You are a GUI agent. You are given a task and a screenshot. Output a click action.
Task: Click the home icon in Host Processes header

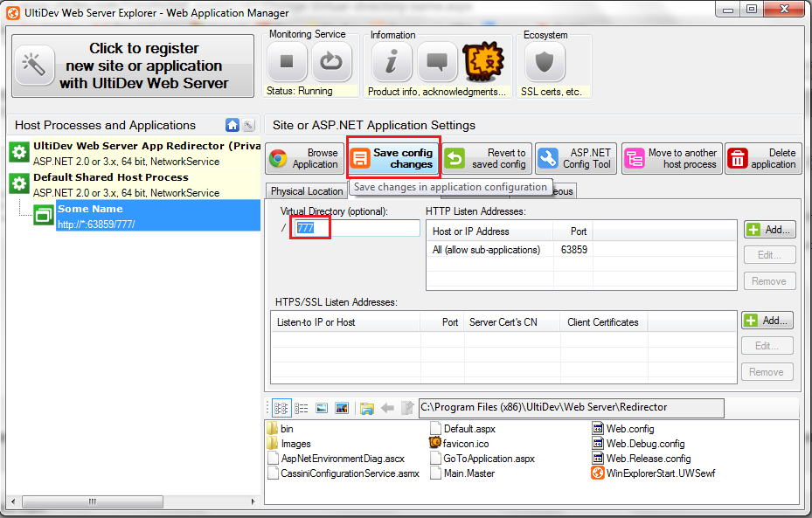pos(232,125)
